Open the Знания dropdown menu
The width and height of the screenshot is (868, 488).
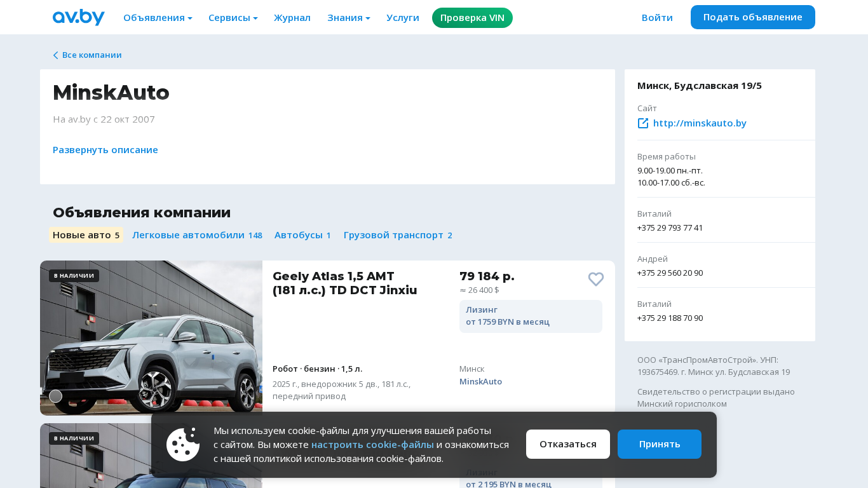pyautogui.click(x=349, y=18)
